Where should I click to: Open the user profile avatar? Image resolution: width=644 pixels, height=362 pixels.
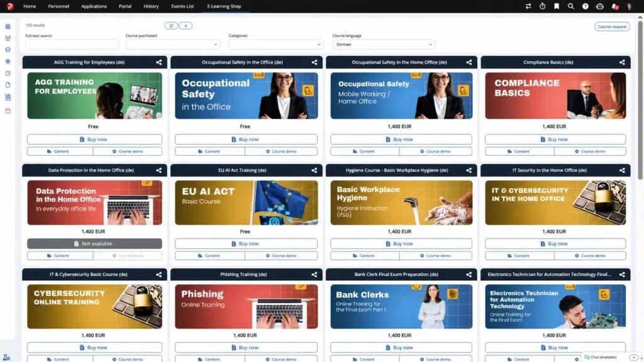[x=629, y=6]
